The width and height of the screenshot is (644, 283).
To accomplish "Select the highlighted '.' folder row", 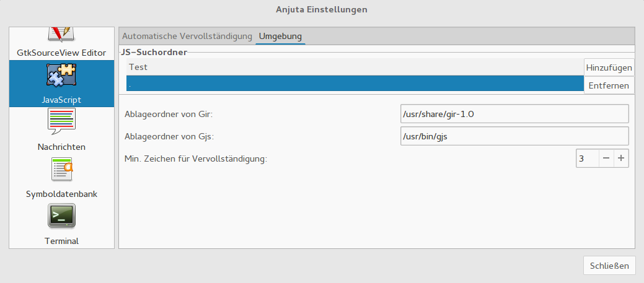I will (355, 84).
